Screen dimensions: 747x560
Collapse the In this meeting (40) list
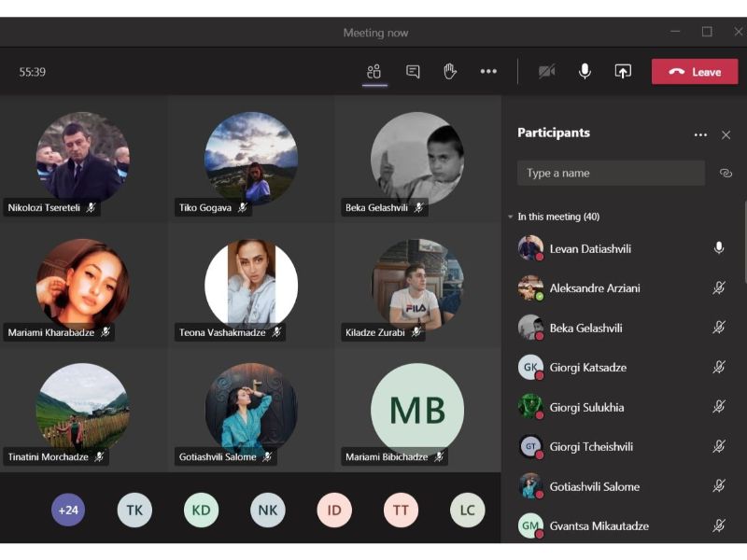[510, 217]
